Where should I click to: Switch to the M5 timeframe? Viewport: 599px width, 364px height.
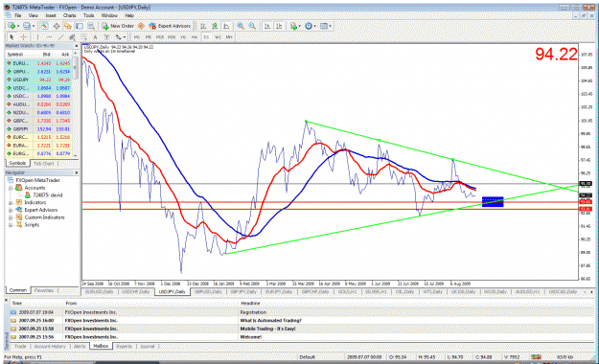coord(149,37)
